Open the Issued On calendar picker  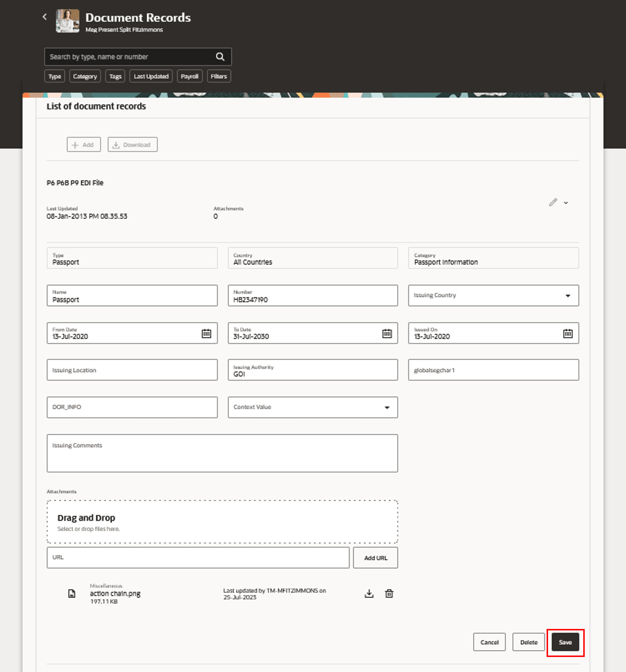568,333
